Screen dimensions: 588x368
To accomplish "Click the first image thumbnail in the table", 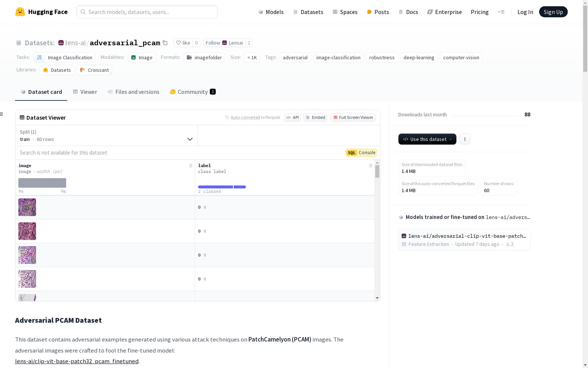I will coord(27,207).
